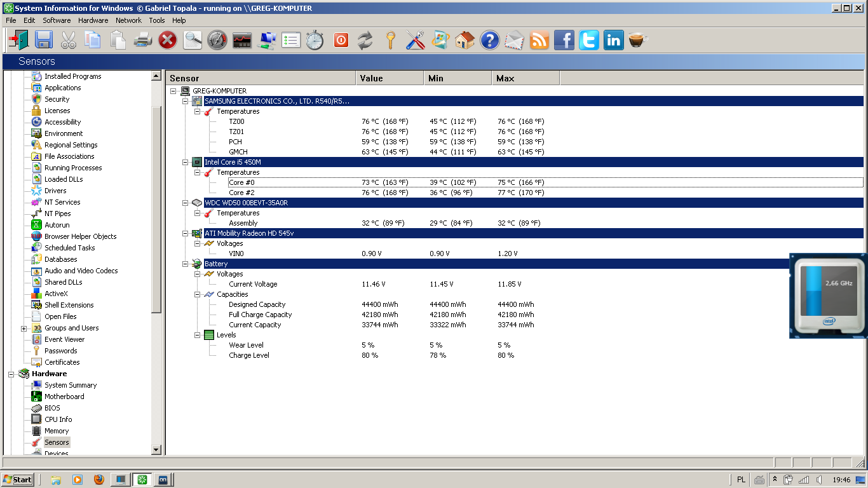Image resolution: width=868 pixels, height=488 pixels.
Task: Click the volume speaker tray icon
Action: pos(820,480)
